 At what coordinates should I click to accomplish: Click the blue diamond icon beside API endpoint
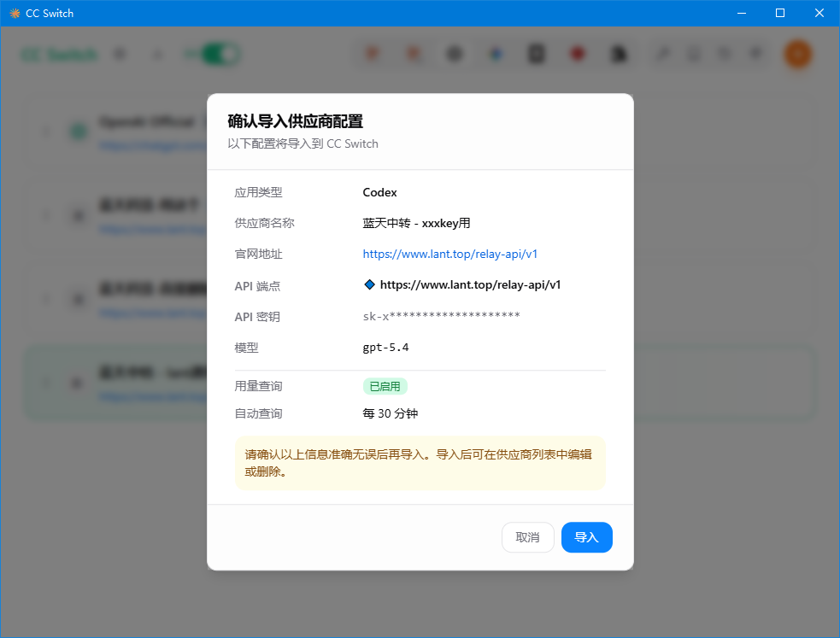369,284
